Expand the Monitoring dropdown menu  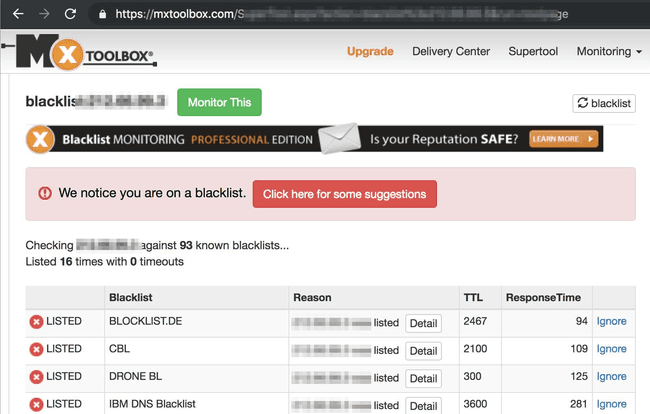[x=609, y=51]
